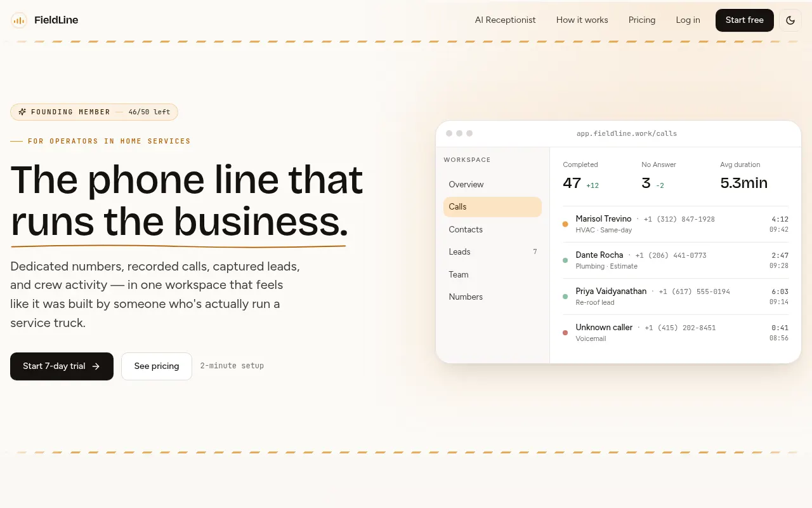Click the See pricing button
Image resolution: width=812 pixels, height=508 pixels.
[x=157, y=366]
